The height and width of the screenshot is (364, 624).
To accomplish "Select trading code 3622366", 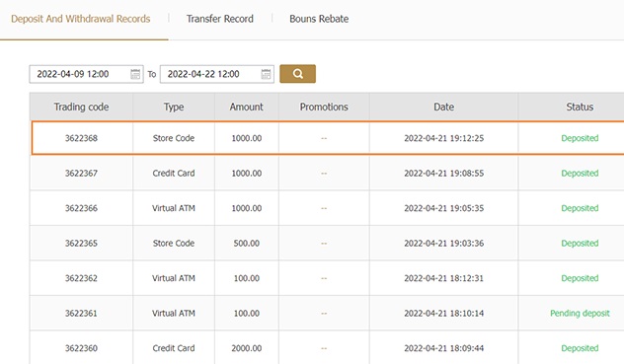I will [x=81, y=208].
